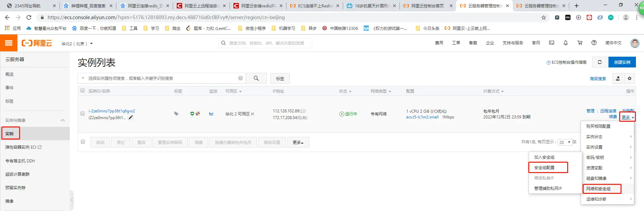Open column settings gear icon
644x211 pixels.
(x=630, y=78)
